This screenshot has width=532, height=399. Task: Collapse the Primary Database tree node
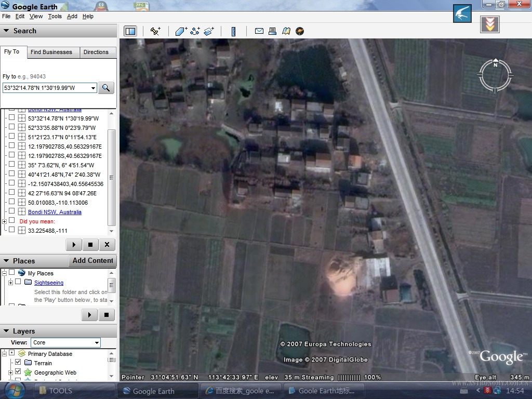pyautogui.click(x=4, y=353)
